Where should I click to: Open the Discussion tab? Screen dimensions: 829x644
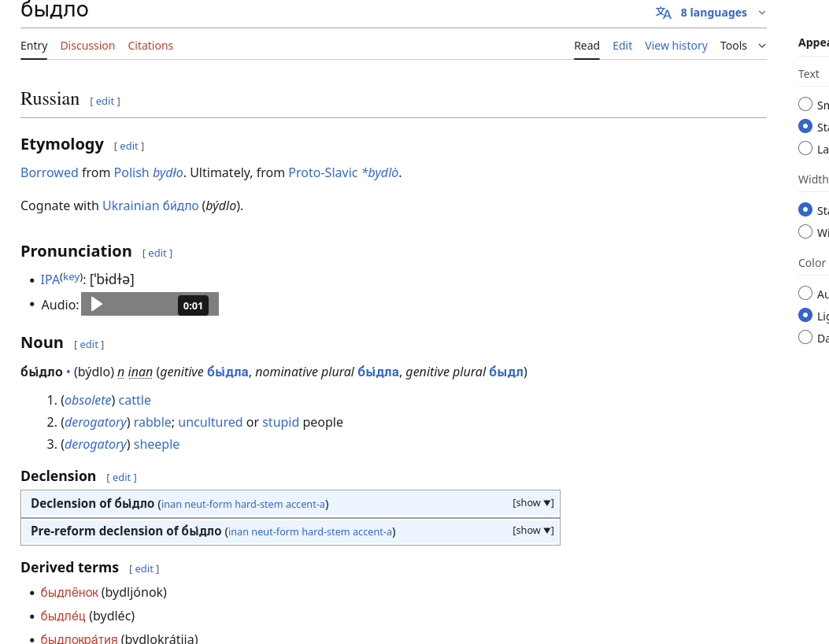click(x=87, y=46)
